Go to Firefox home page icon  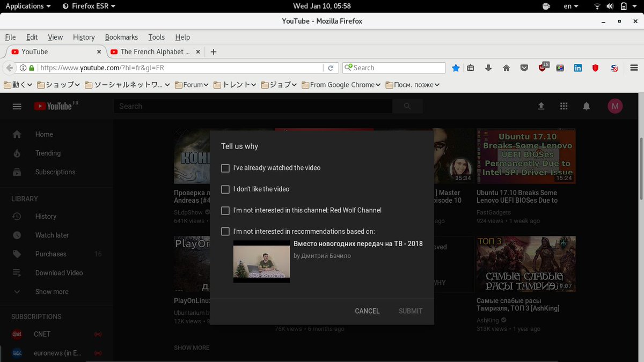click(x=506, y=68)
